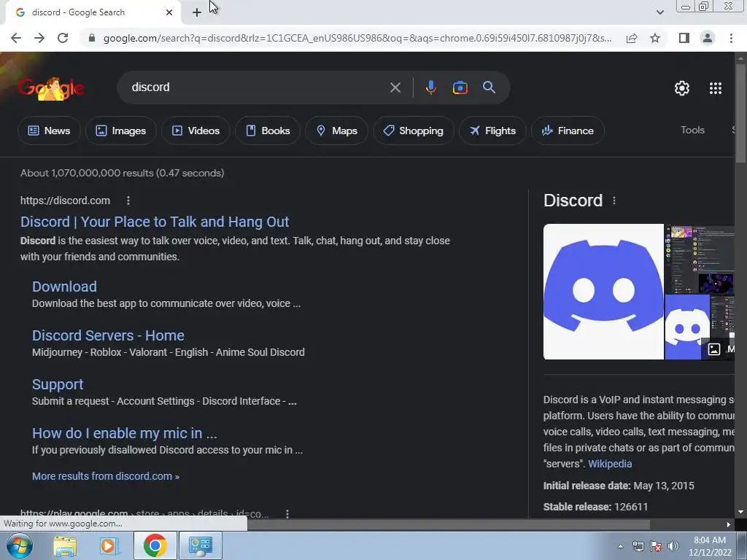This screenshot has width=747, height=560.
Task: Start voice search with microphone
Action: pyautogui.click(x=430, y=87)
